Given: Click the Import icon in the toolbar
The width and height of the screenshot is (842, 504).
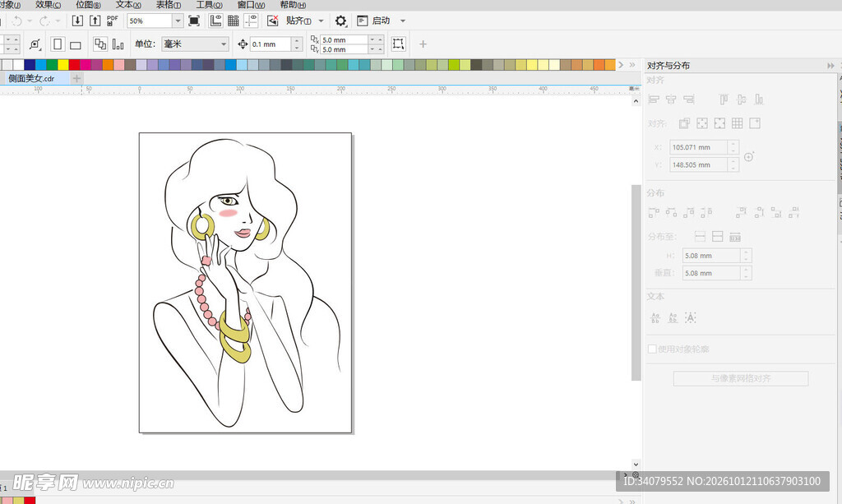Looking at the screenshot, I should (77, 21).
